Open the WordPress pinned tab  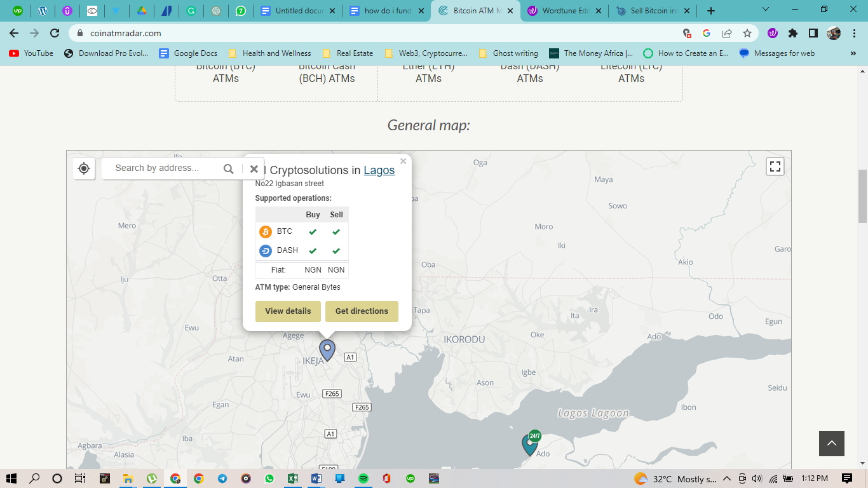pyautogui.click(x=43, y=11)
